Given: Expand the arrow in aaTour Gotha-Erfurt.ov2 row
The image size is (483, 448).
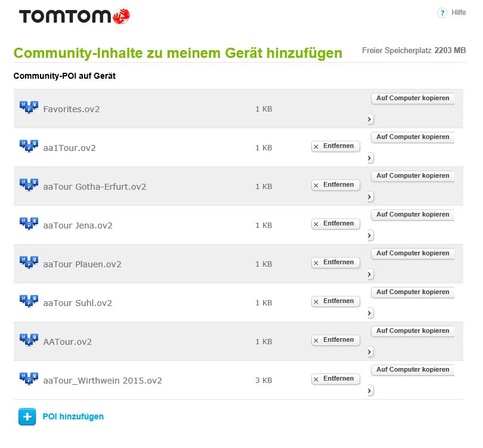Looking at the screenshot, I should 370,197.
